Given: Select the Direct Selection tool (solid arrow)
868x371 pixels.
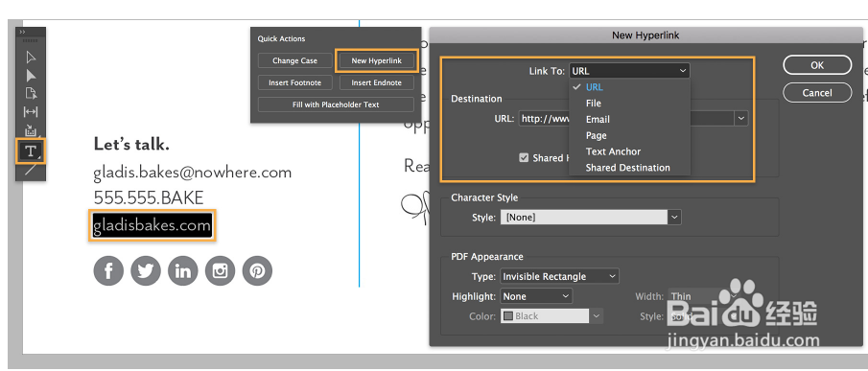Looking at the screenshot, I should [x=31, y=76].
